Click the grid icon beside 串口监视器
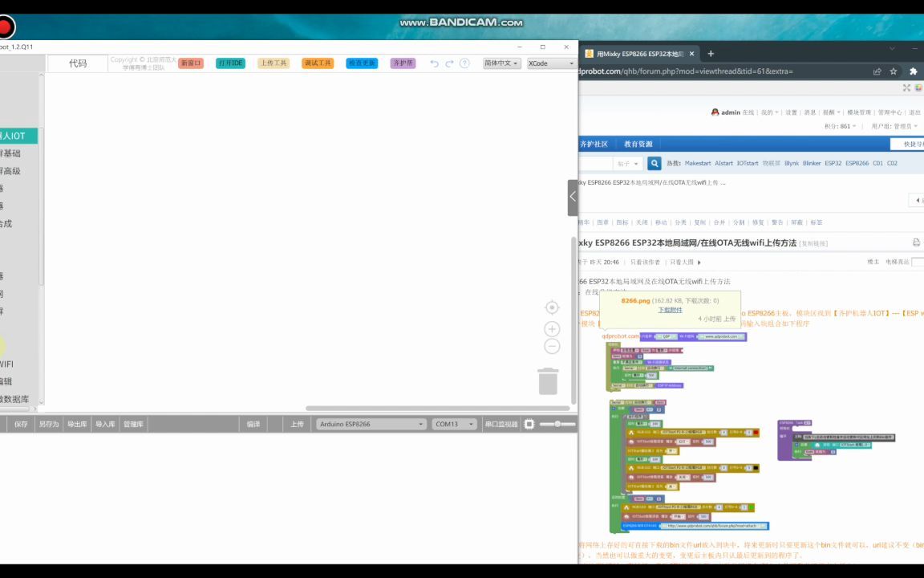 [529, 424]
